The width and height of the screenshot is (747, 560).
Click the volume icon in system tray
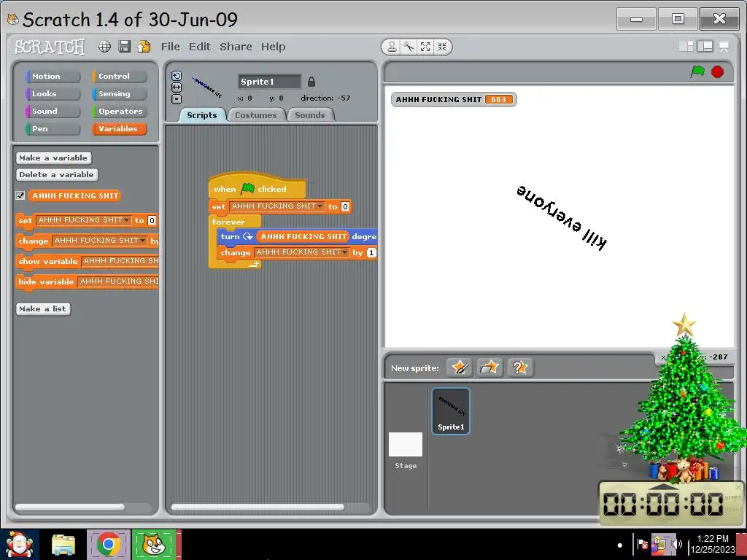point(677,544)
